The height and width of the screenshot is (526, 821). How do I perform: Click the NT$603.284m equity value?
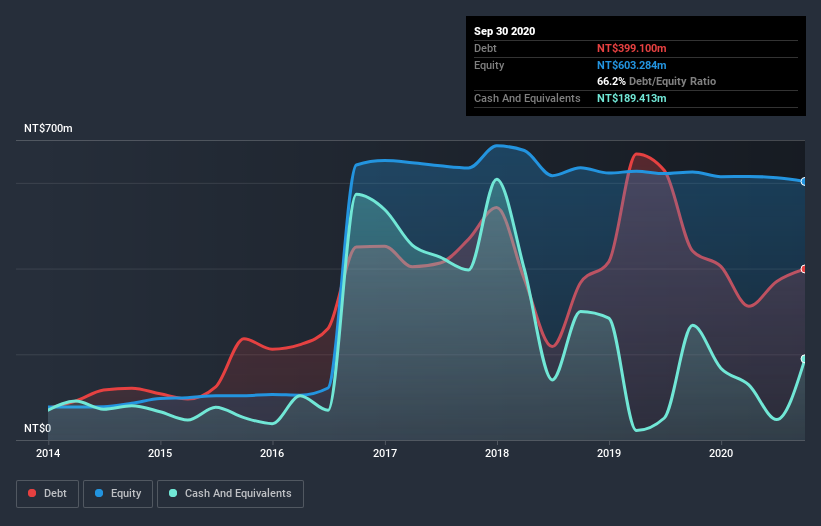(631, 65)
